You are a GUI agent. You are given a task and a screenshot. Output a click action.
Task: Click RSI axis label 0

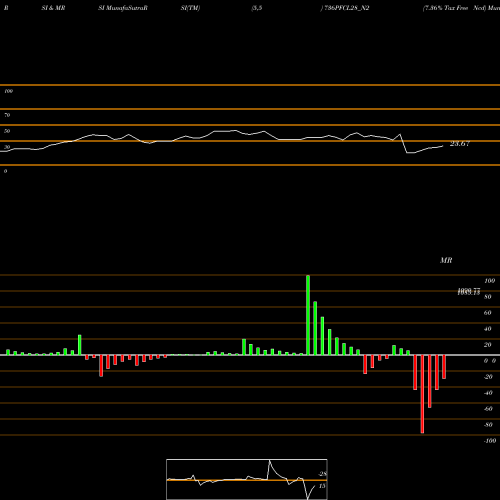tap(5, 171)
